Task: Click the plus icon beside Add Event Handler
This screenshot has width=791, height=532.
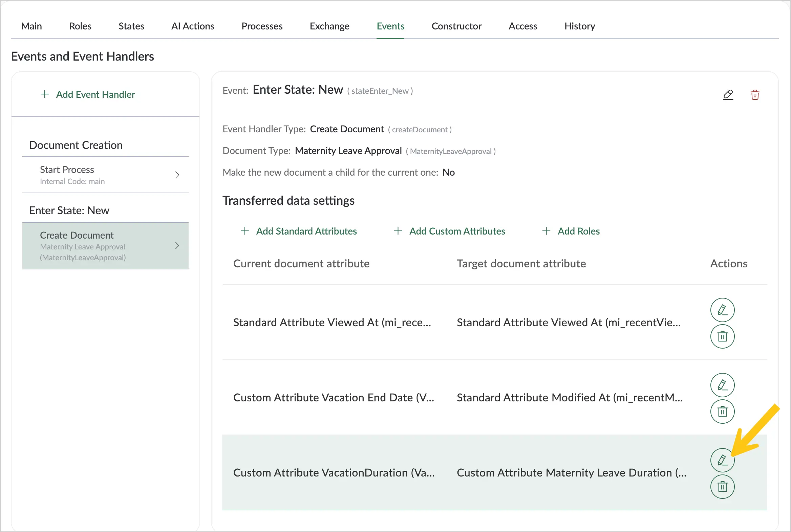Action: tap(44, 94)
